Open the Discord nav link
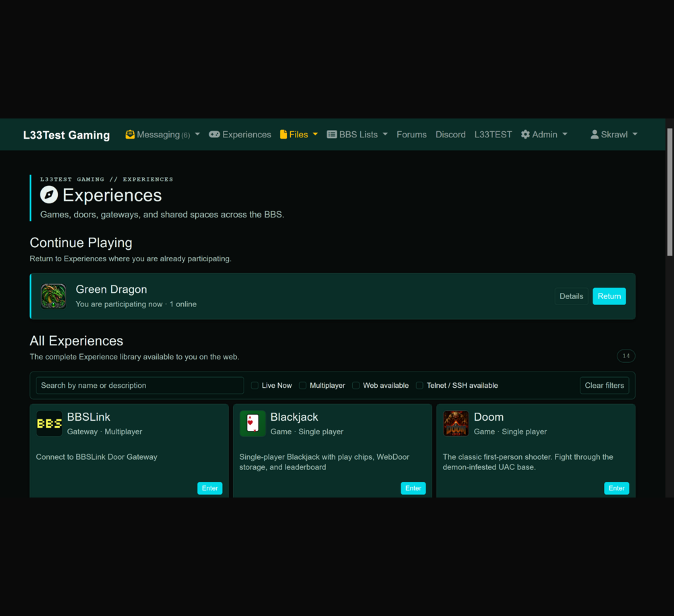 [x=450, y=135]
